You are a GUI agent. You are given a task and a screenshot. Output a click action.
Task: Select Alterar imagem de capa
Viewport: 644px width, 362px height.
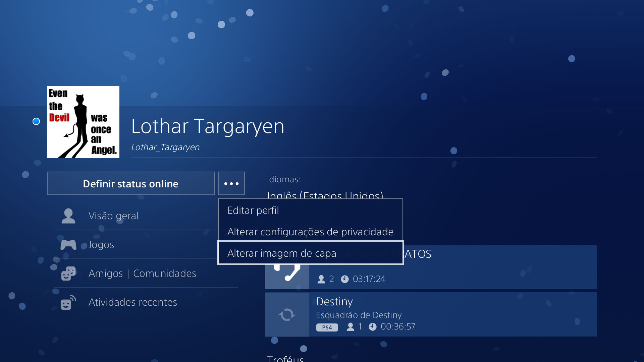(282, 253)
